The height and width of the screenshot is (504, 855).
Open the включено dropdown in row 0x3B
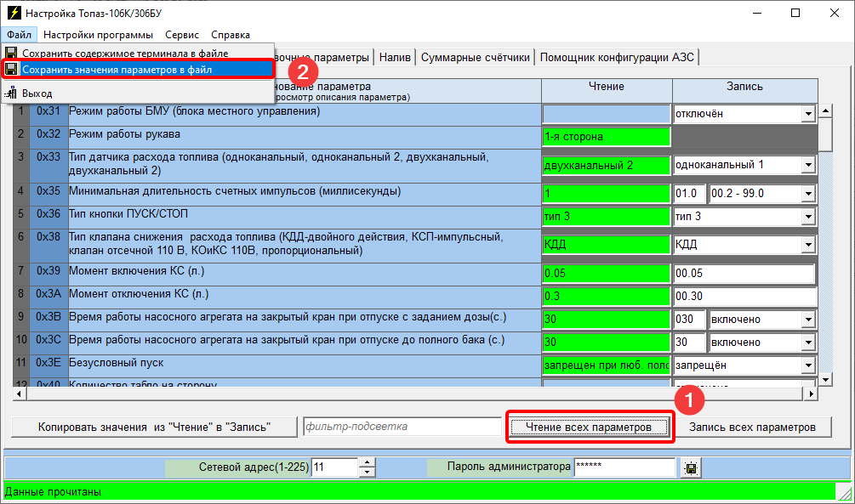[808, 320]
